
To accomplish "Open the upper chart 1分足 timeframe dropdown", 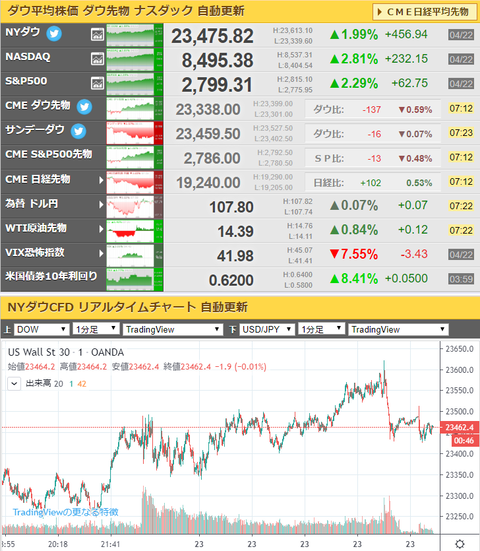I will coord(96,329).
